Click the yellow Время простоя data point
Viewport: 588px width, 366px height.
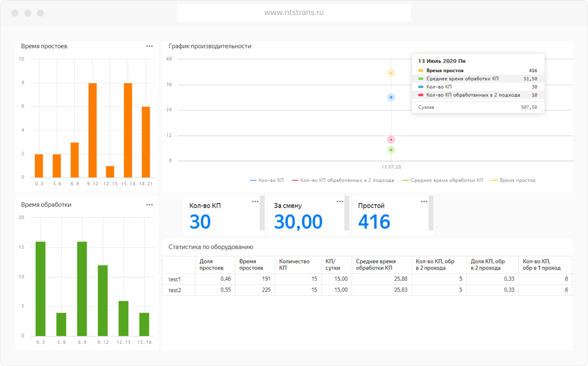click(391, 73)
